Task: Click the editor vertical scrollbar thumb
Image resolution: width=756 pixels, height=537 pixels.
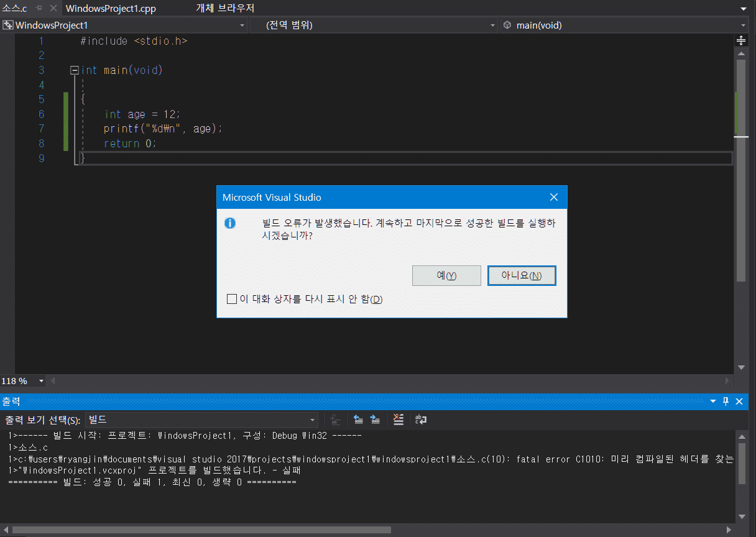Action: pos(741,171)
